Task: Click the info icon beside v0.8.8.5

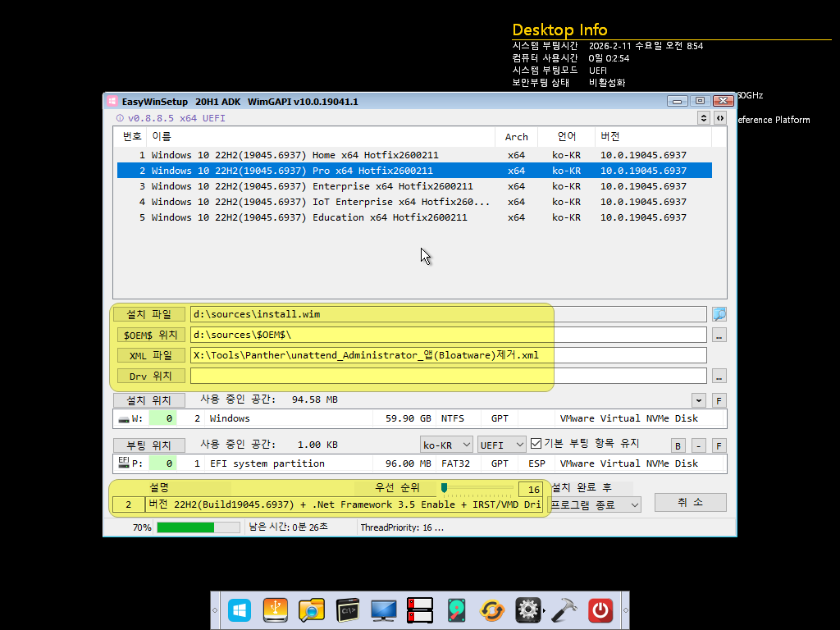Action: pyautogui.click(x=120, y=118)
